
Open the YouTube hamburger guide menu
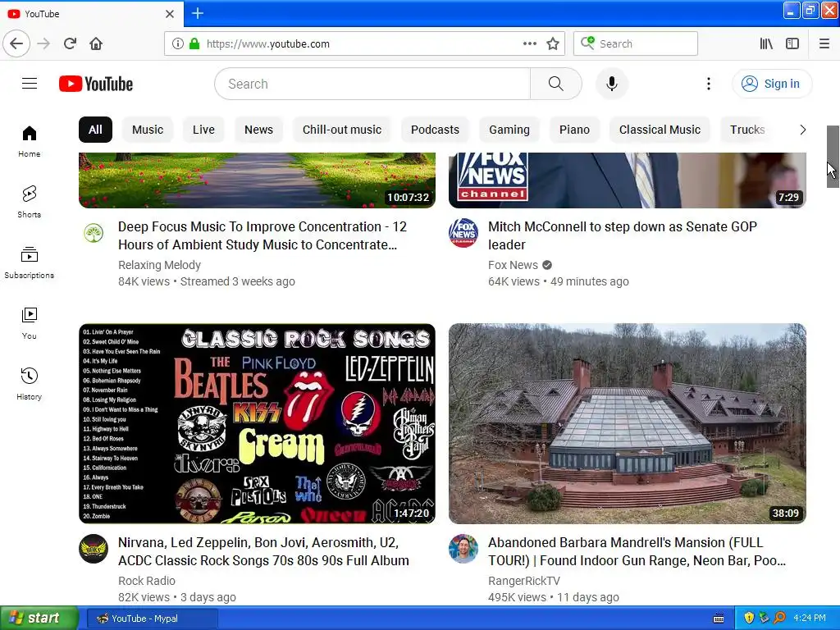(30, 84)
